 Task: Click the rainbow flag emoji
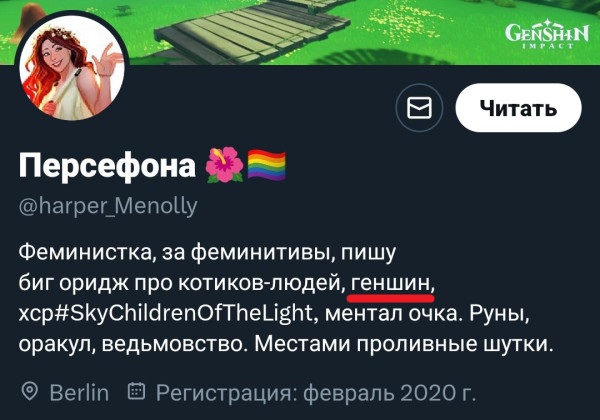[x=267, y=165]
